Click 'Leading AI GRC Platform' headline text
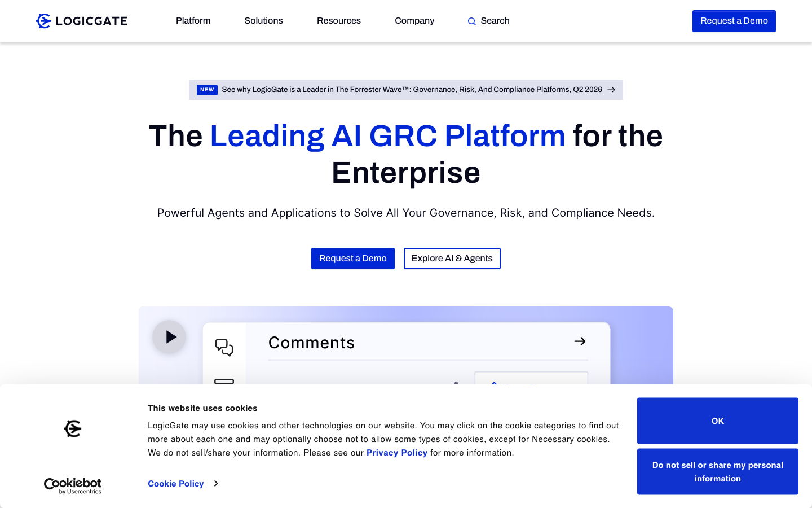Viewport: 812px width, 508px height. [387, 136]
